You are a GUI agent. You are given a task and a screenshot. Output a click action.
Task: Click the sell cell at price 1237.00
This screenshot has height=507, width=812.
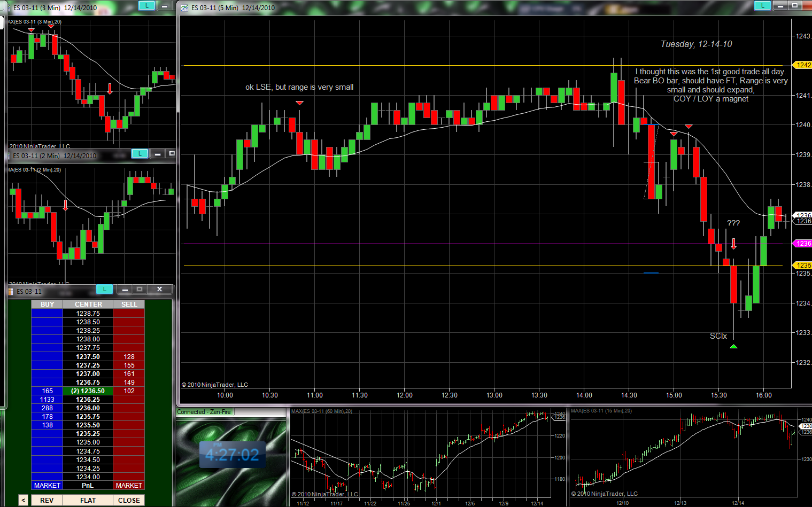pos(129,374)
